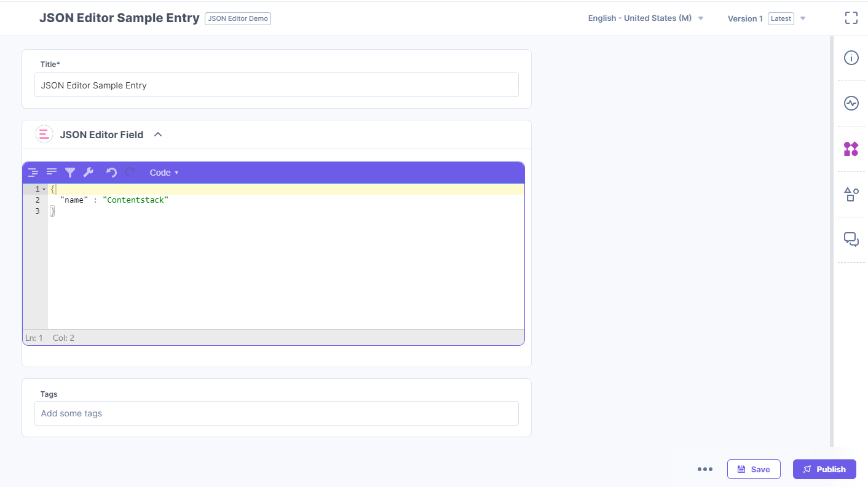Click the "Contentstack" string value in code

click(x=135, y=200)
